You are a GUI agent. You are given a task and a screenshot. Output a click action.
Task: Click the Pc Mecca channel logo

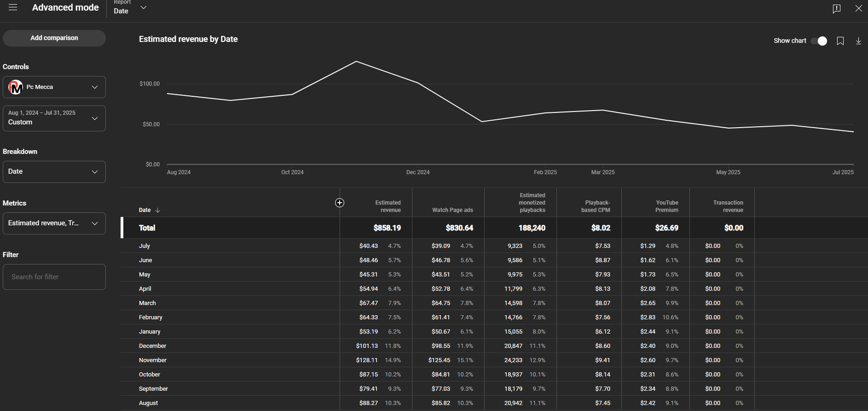(16, 87)
